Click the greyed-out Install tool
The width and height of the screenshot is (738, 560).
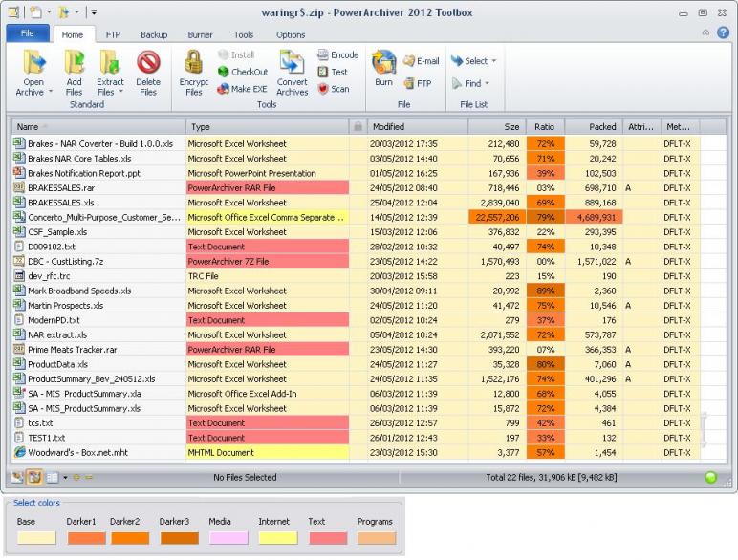click(236, 55)
